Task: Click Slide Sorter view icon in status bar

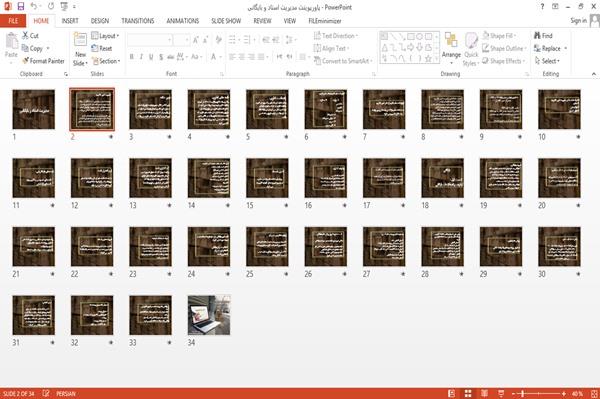Action: 468,393
